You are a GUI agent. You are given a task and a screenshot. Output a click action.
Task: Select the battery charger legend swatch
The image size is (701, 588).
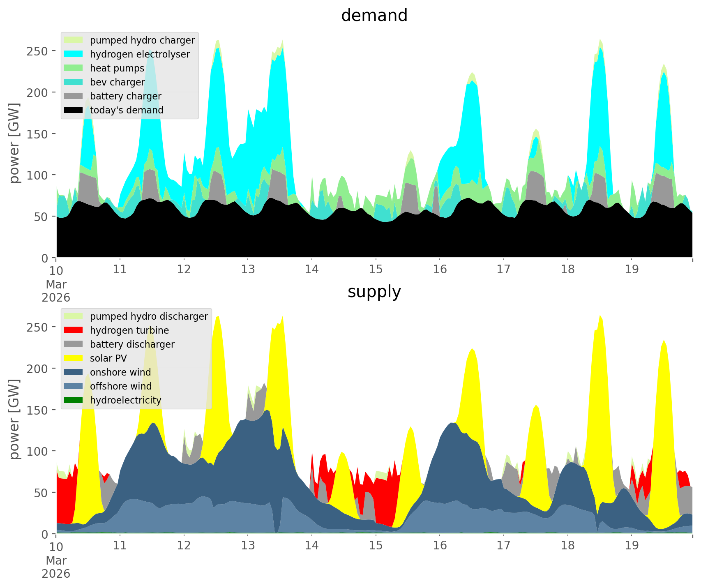click(74, 96)
